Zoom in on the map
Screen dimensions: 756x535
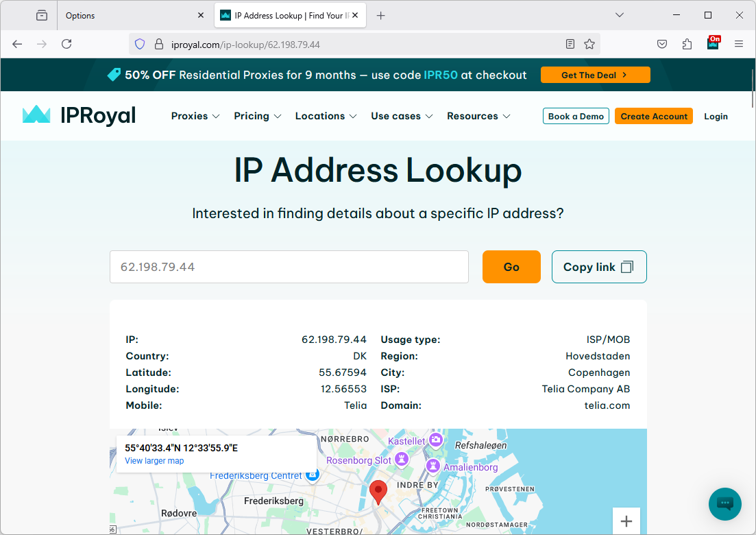click(626, 521)
